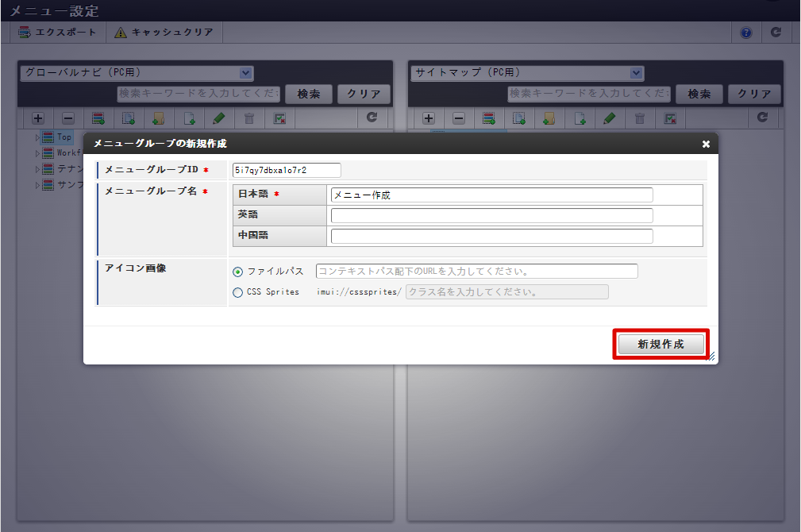Add new folder in sitemap panel
Image resolution: width=801 pixels, height=532 pixels.
549,118
